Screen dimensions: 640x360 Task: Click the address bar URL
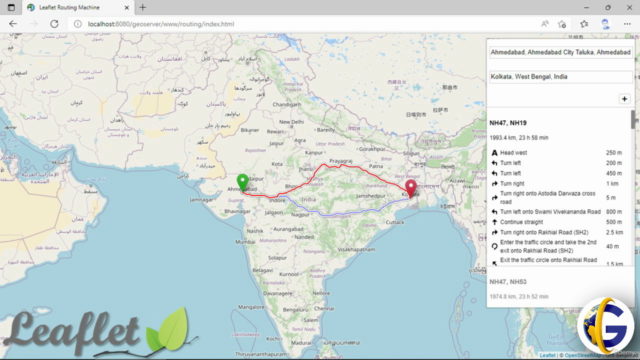[x=161, y=24]
